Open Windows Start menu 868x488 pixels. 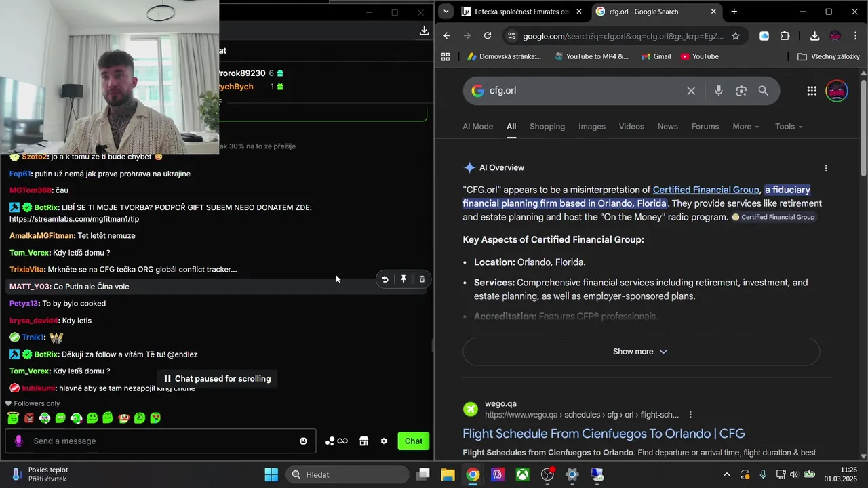[271, 474]
